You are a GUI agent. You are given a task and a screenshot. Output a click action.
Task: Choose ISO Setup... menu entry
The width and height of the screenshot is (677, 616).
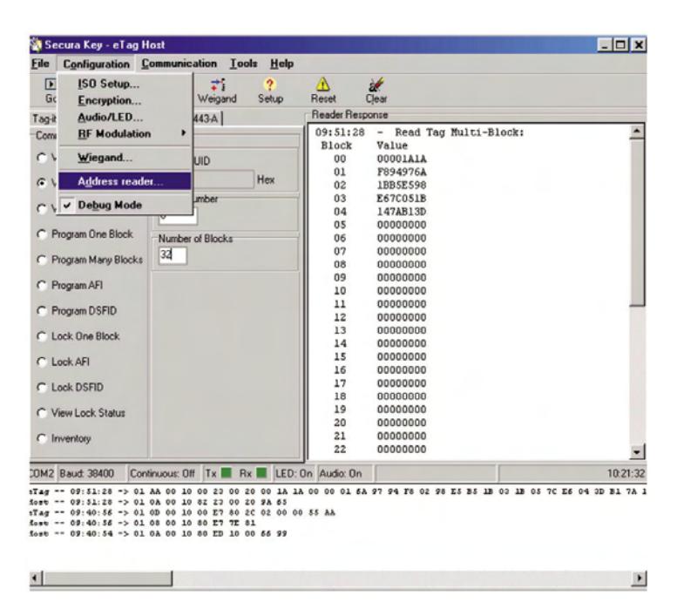(125, 84)
